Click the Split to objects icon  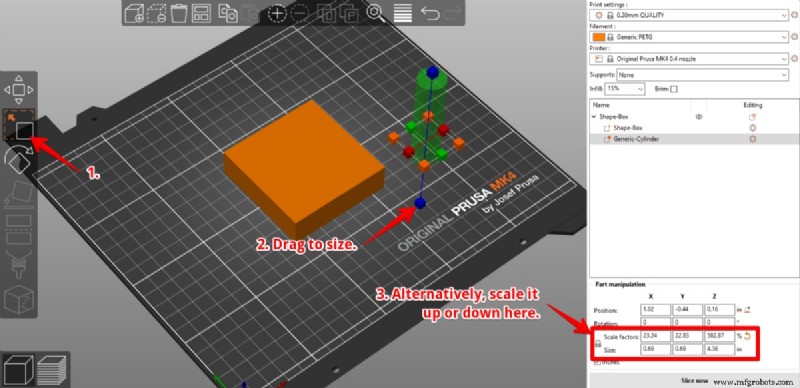[x=327, y=13]
